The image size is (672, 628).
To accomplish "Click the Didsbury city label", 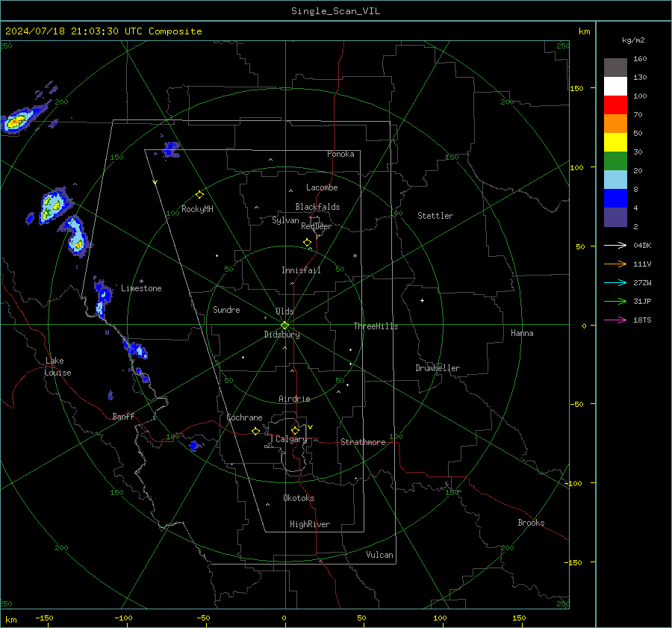I will (x=281, y=335).
